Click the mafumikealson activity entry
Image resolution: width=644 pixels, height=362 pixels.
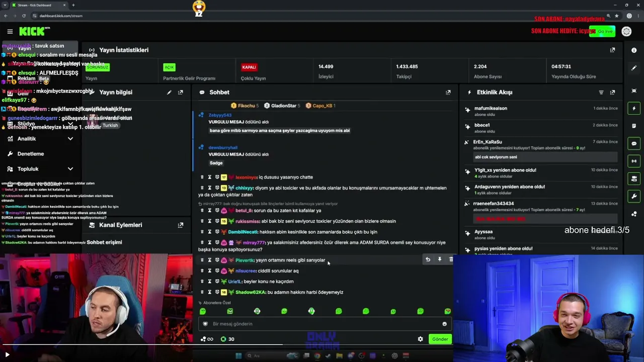[x=541, y=111]
